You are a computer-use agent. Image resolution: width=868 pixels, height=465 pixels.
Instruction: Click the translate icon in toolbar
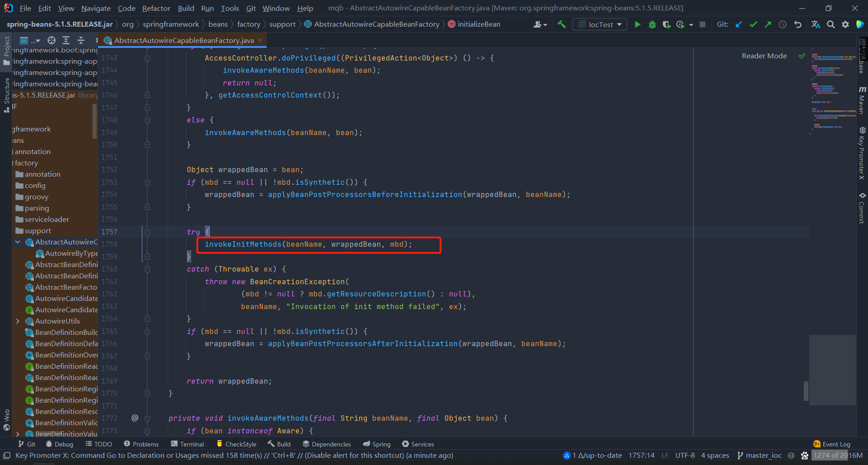click(x=816, y=24)
